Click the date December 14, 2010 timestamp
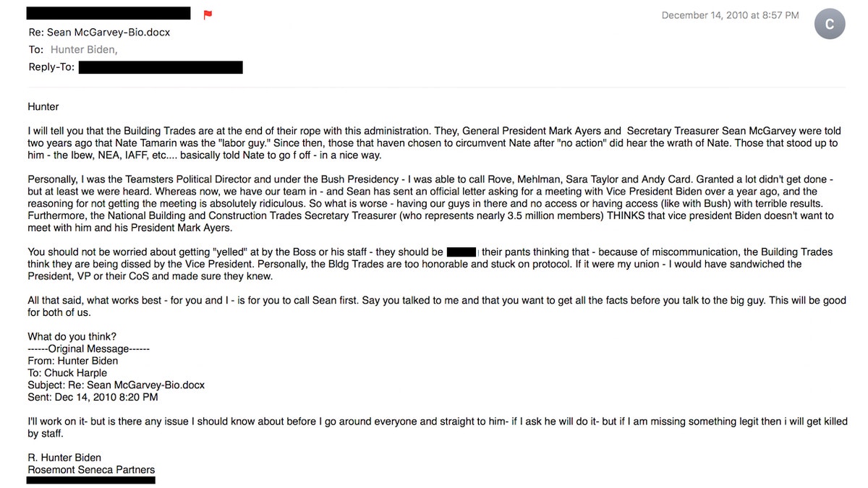868x488 pixels. pyautogui.click(x=730, y=15)
